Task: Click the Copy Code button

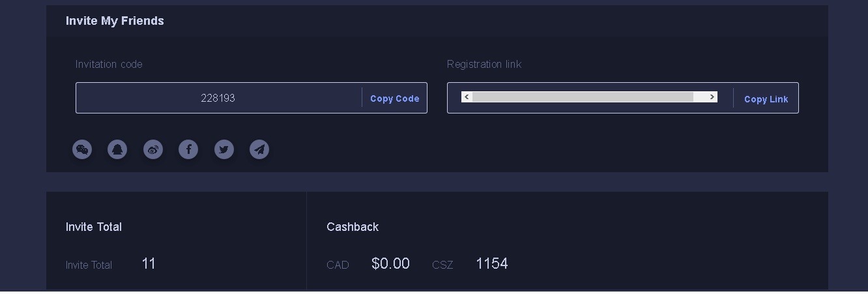Action: pyautogui.click(x=394, y=98)
